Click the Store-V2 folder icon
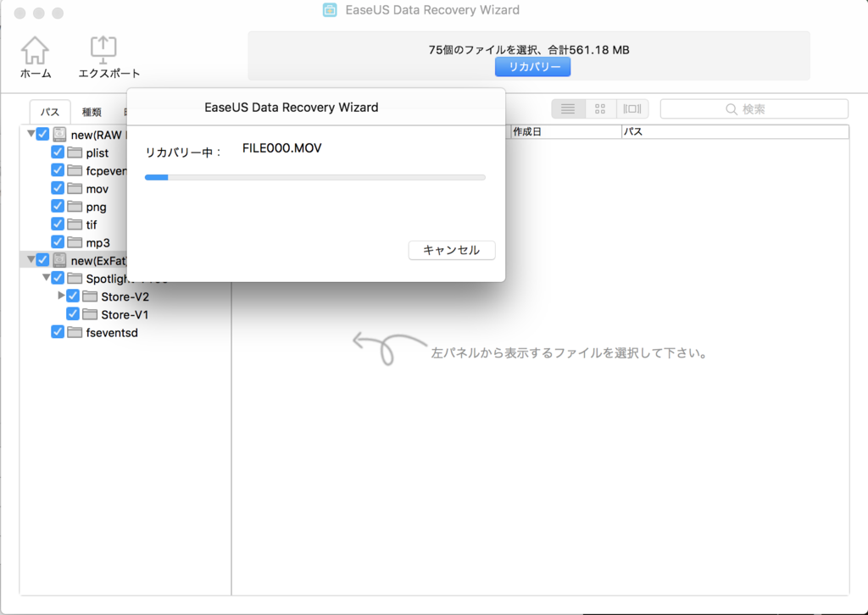 90,296
